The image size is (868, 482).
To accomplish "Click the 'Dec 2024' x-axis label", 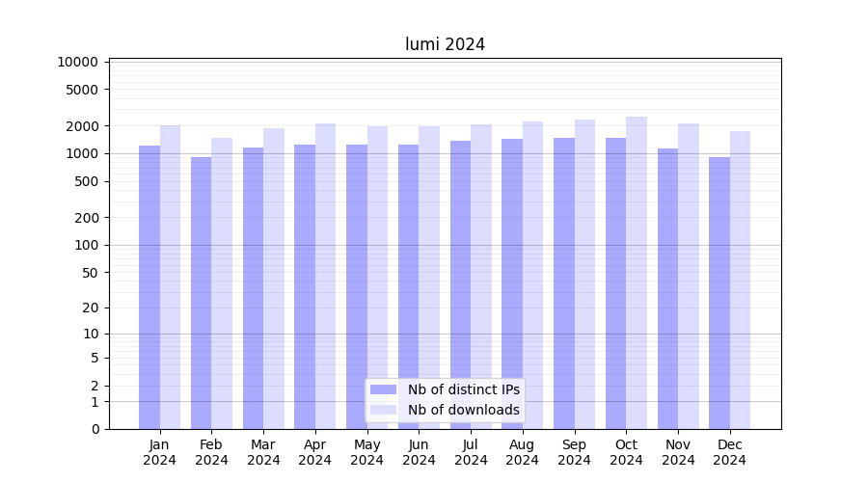I will 729,452.
